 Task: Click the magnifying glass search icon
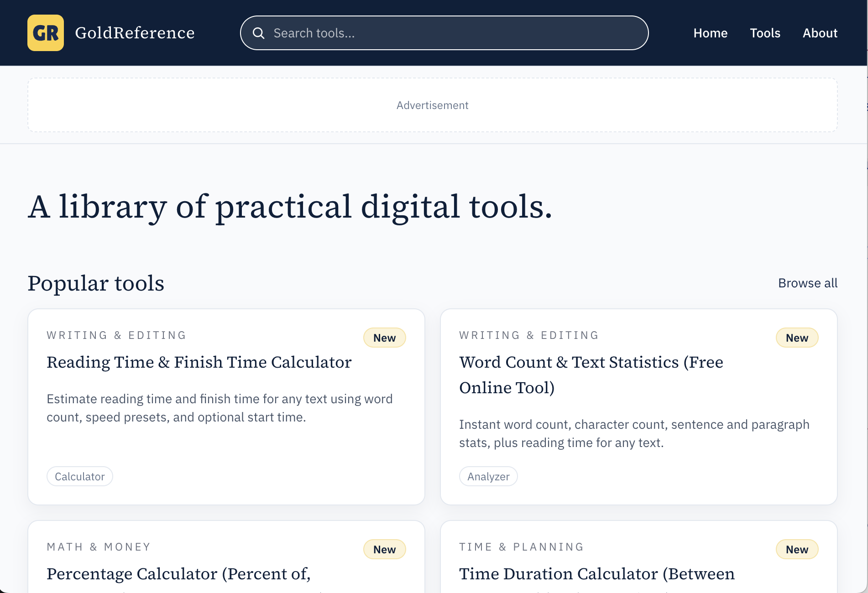[x=259, y=33]
